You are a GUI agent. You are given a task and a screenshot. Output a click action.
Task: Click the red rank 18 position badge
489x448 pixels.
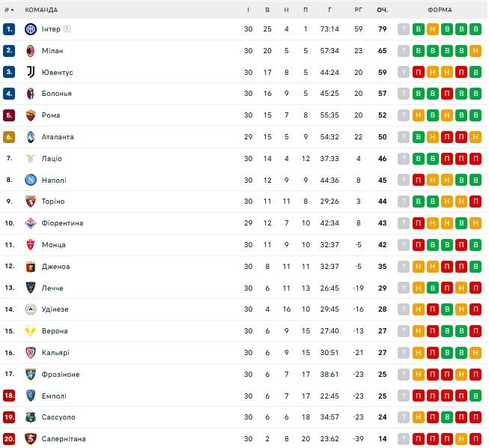9,396
